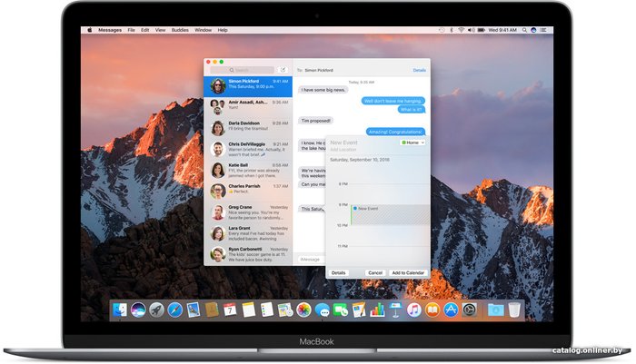Click Details button in event popup
Image resolution: width=636 pixels, height=364 pixels.
tap(338, 273)
